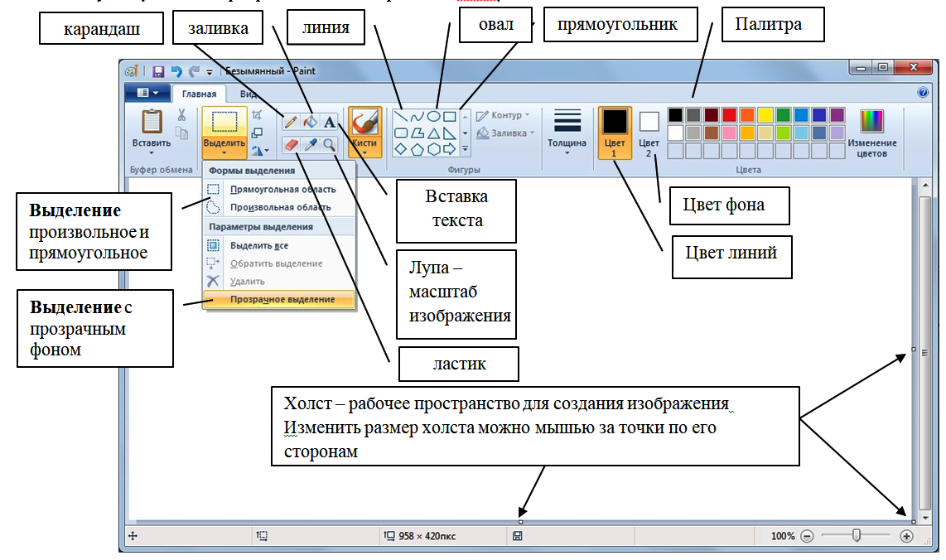
Task: Select the Magnifier tool
Action: point(329,145)
